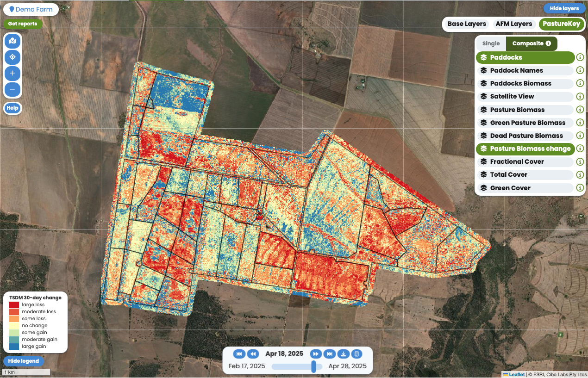Toggle the Pasture Biomass change layer
Viewport: 588px width, 378px height.
pos(525,149)
